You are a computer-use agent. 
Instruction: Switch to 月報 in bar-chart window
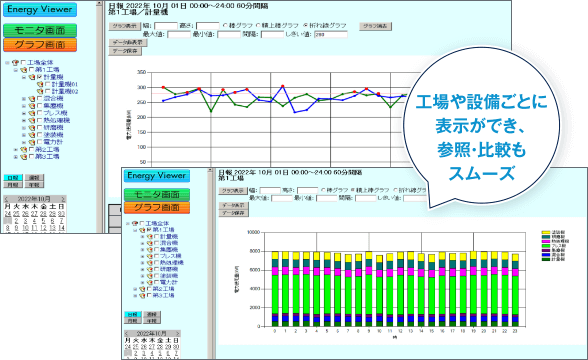(x=132, y=321)
